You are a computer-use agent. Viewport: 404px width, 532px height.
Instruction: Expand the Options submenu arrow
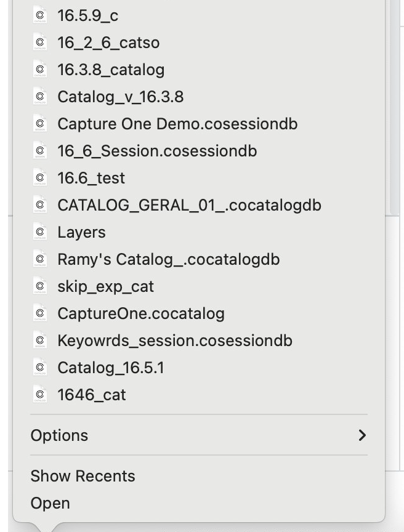[x=362, y=435]
